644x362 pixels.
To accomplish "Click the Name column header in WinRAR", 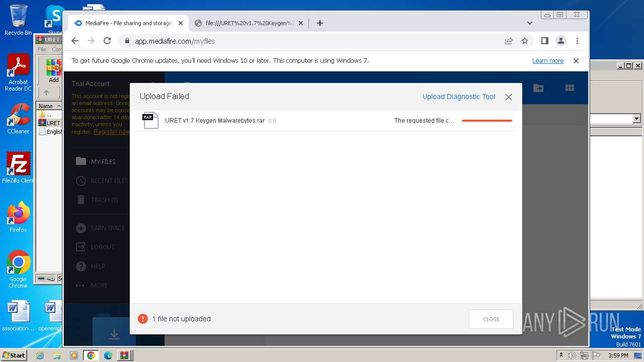I will click(x=49, y=106).
